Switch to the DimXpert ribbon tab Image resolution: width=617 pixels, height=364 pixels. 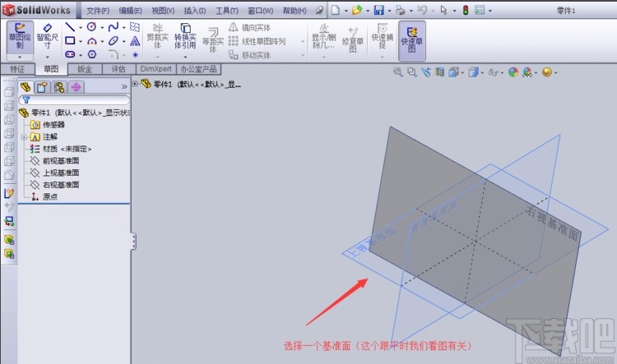155,69
